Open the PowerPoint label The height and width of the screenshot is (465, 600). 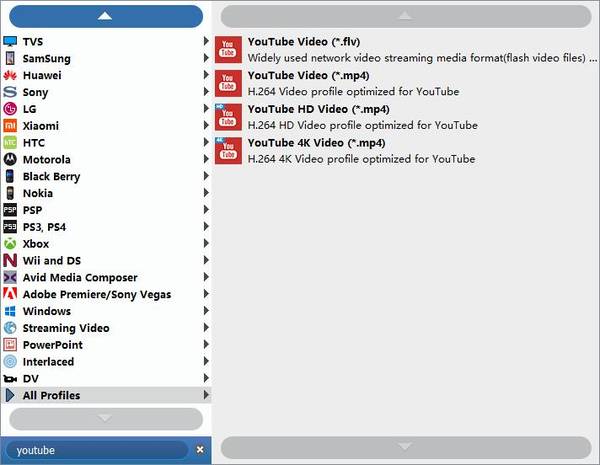53,345
